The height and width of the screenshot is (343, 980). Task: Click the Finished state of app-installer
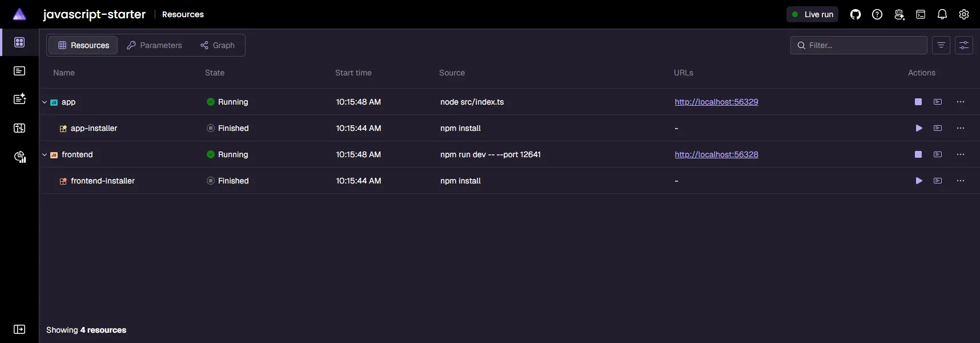coord(228,128)
